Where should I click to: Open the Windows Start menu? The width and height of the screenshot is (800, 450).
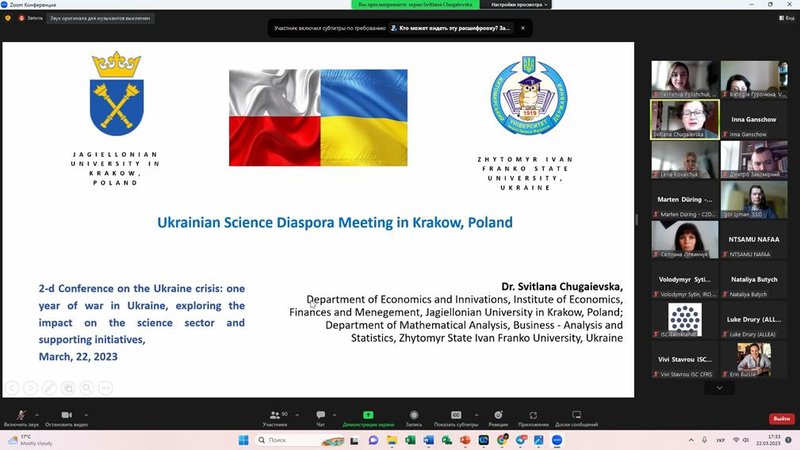tap(243, 440)
